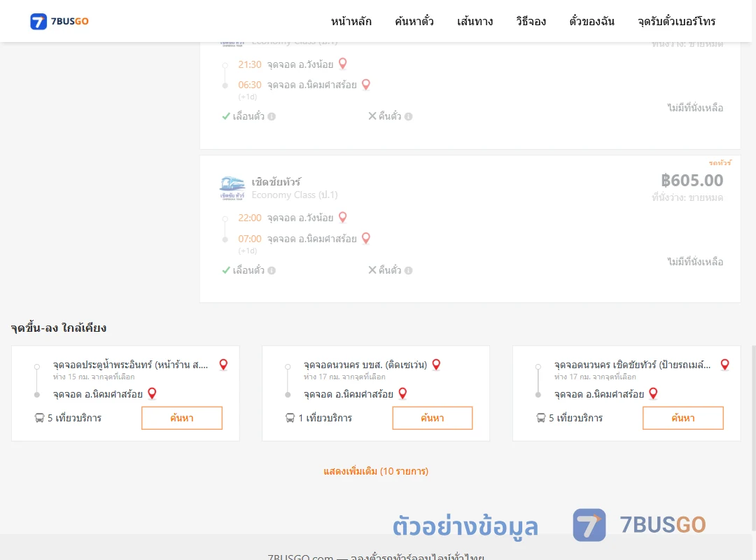Click เชิดชัยทัวร์ operator name text
This screenshot has height=560, width=756.
pos(276,182)
